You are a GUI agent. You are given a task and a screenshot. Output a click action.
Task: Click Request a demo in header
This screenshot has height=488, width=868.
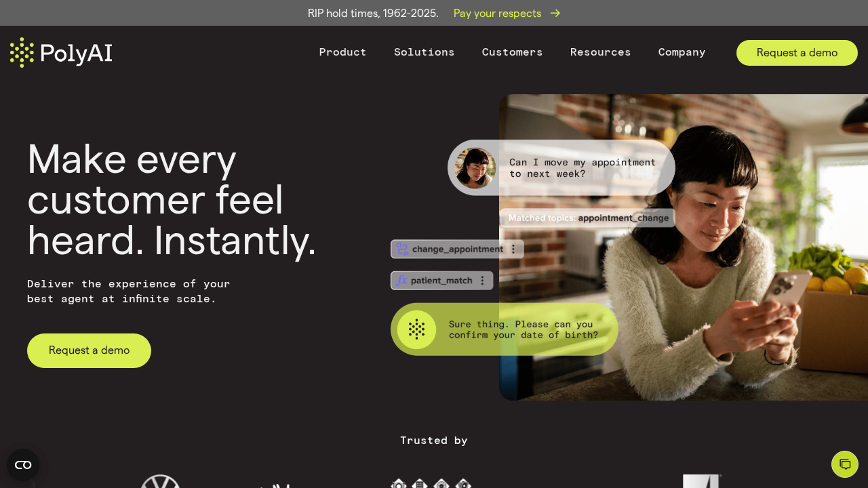pos(797,53)
